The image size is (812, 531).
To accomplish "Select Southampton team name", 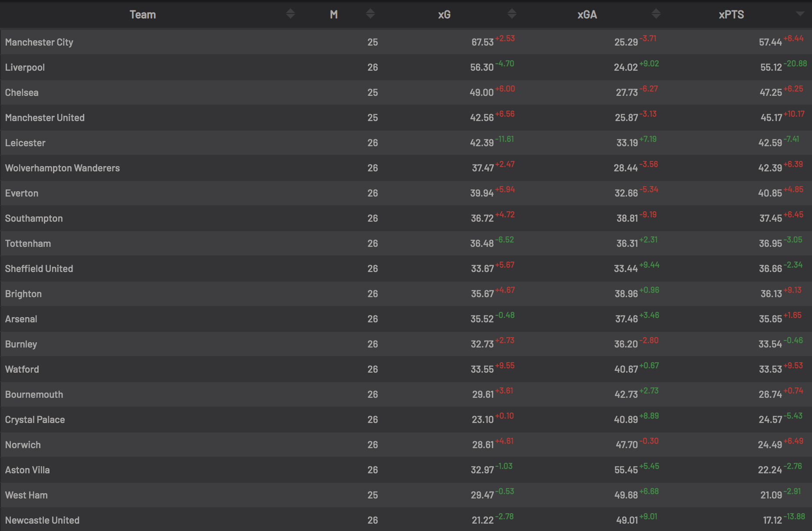I will (34, 218).
